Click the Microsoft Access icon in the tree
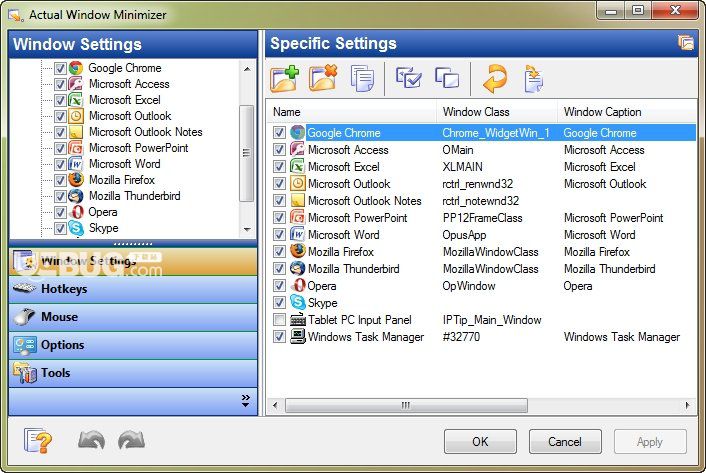Screen dimensions: 706x473 76,84
